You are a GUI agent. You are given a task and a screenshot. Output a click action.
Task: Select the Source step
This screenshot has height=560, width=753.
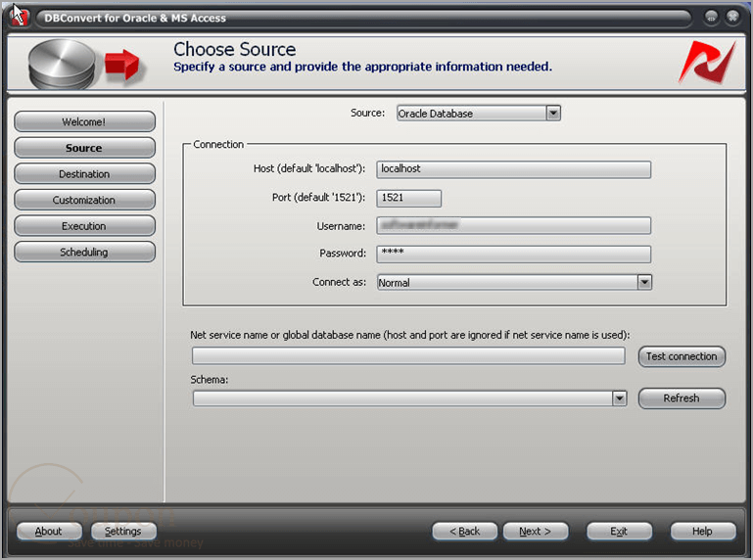pyautogui.click(x=84, y=148)
